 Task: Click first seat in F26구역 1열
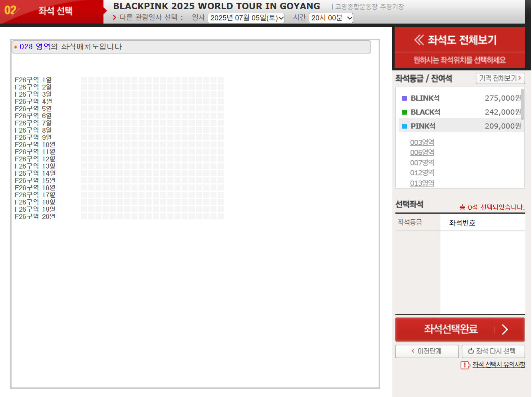point(84,80)
